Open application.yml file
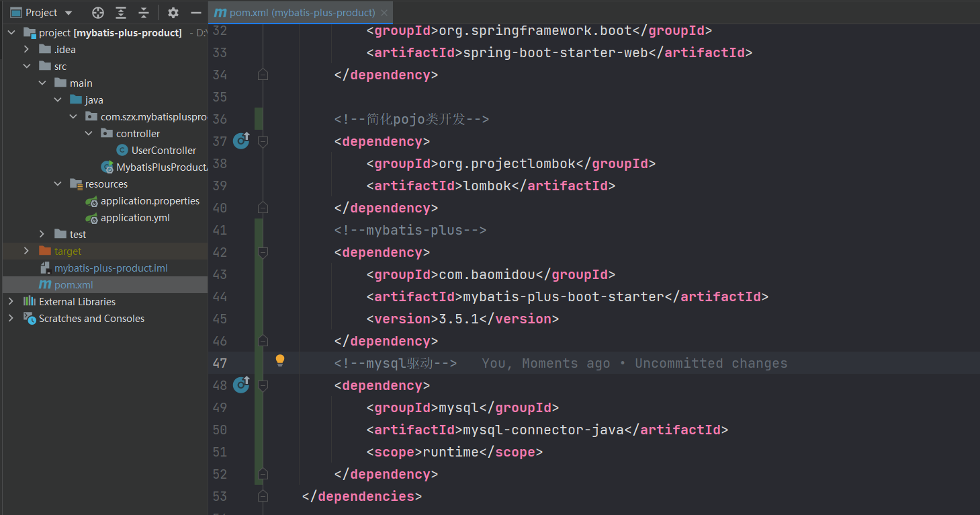 [135, 217]
